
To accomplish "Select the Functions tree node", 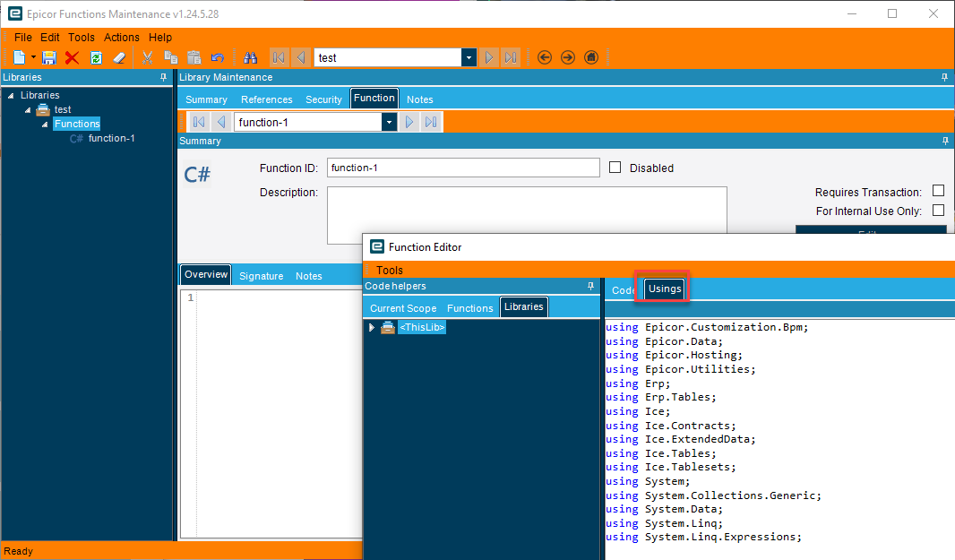I will click(x=77, y=124).
